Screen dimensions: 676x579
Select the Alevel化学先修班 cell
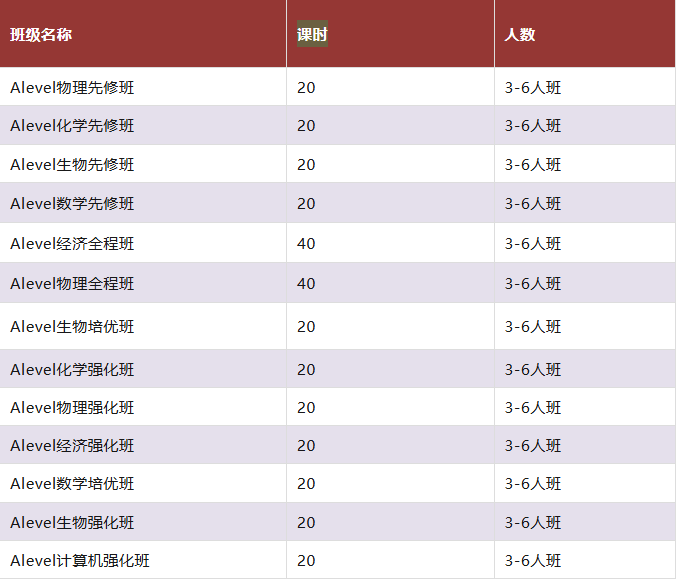[72, 126]
